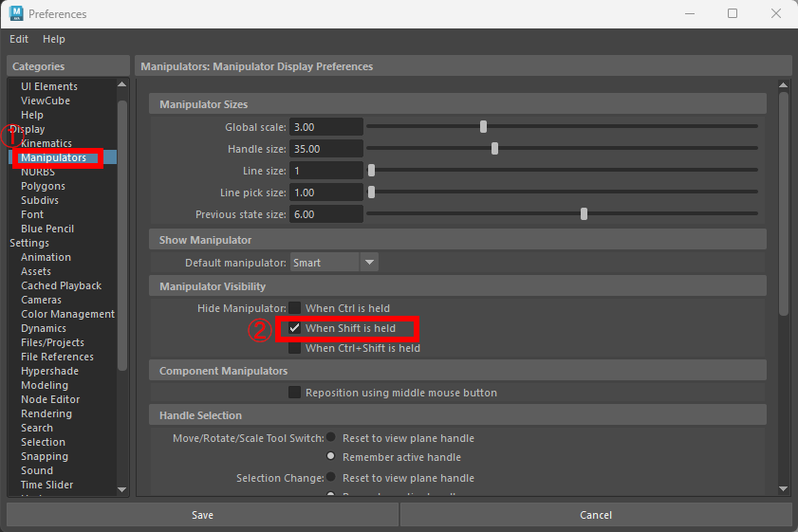Enable hide manipulator when Ctrl is held

pos(295,308)
